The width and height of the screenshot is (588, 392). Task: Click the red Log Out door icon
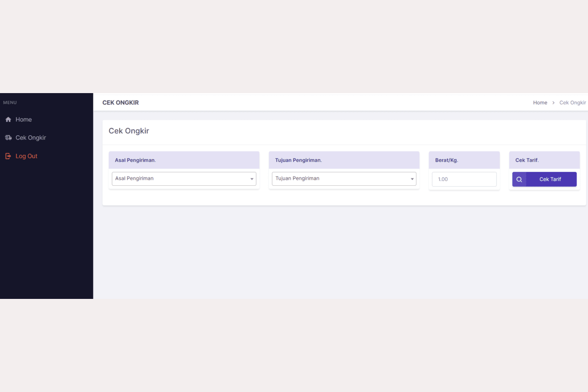pos(8,156)
